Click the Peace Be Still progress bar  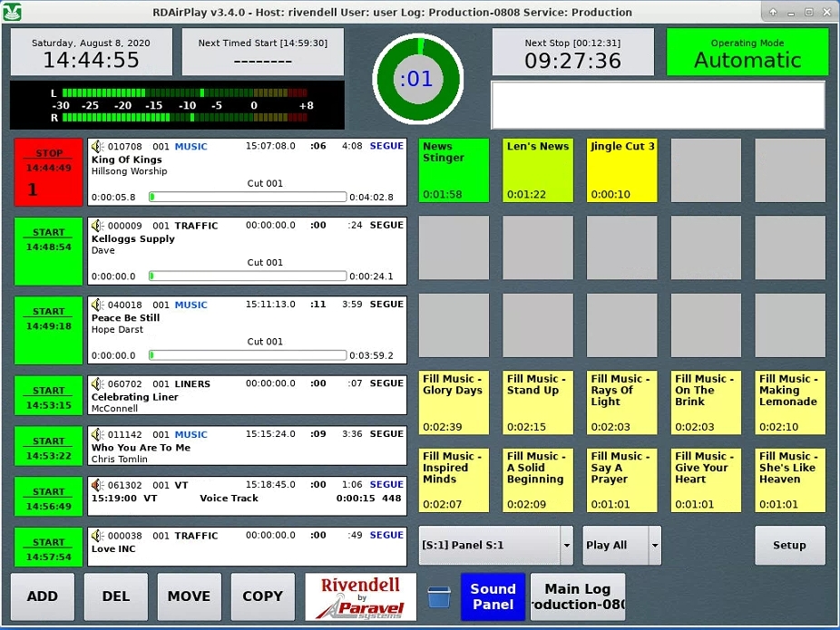247,355
